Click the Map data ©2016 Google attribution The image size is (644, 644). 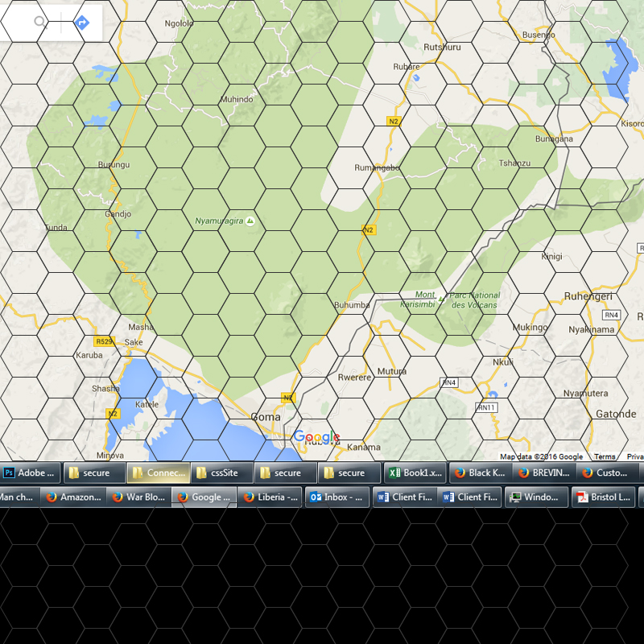pyautogui.click(x=541, y=456)
